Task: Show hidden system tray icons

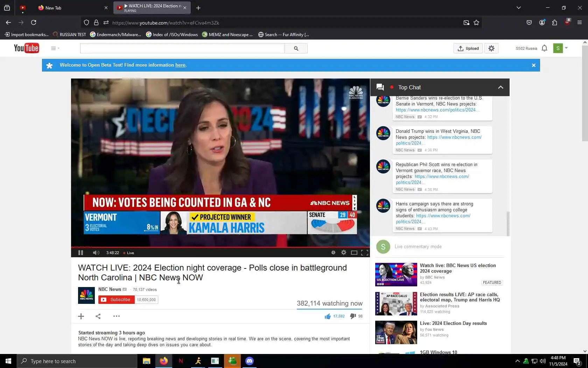Action: click(517, 361)
